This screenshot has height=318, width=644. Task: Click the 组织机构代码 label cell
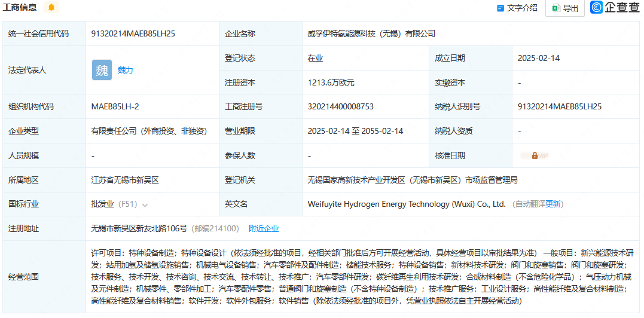click(x=44, y=106)
